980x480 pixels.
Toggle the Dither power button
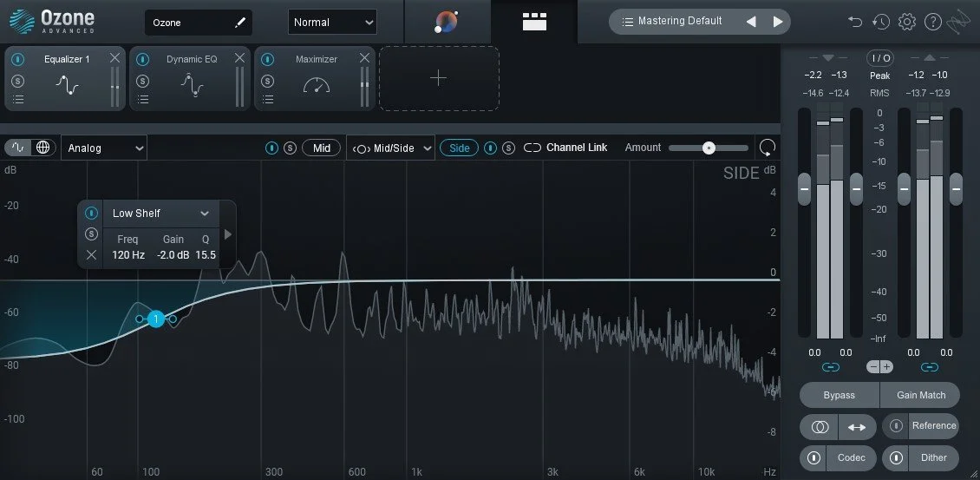point(896,458)
